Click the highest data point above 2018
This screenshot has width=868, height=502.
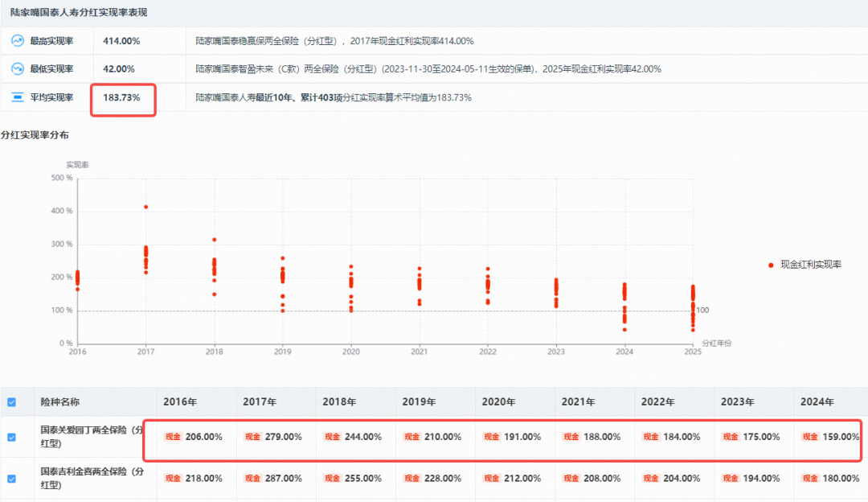pyautogui.click(x=215, y=240)
